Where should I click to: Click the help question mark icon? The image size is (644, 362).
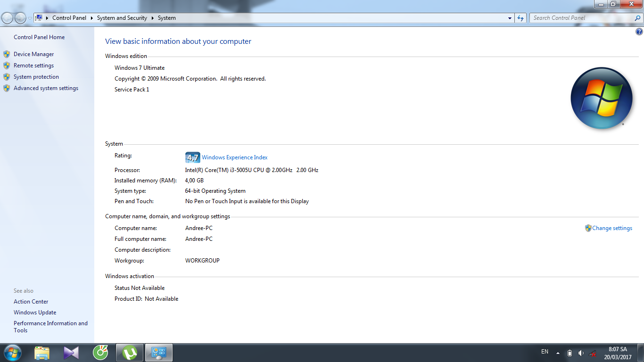click(x=639, y=32)
